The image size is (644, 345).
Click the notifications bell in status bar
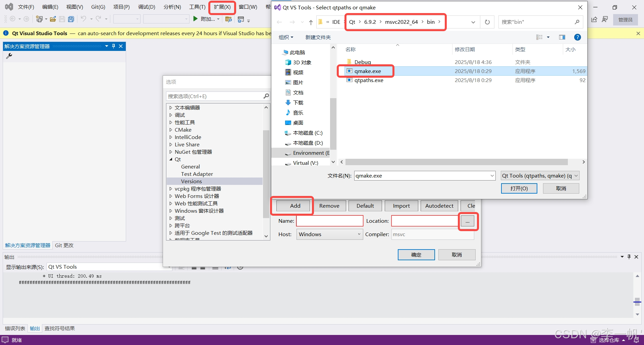(636, 340)
